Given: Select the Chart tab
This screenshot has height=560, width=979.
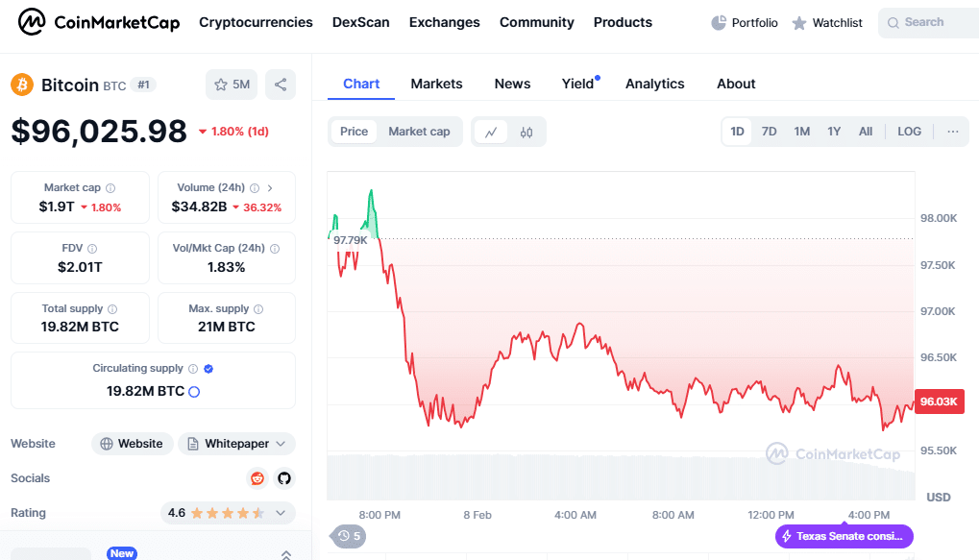Looking at the screenshot, I should pos(361,84).
